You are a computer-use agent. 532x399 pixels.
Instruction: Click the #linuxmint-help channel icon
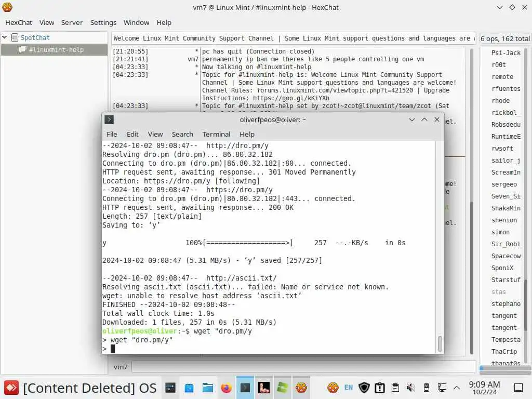pos(22,49)
